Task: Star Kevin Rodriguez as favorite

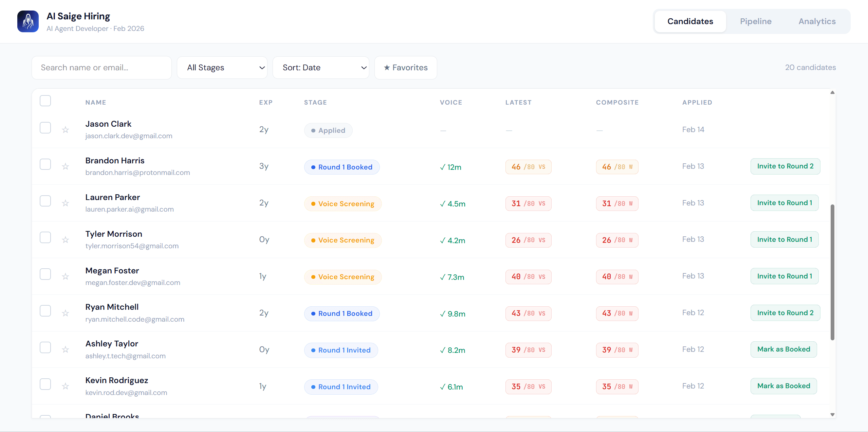Action: 66,386
